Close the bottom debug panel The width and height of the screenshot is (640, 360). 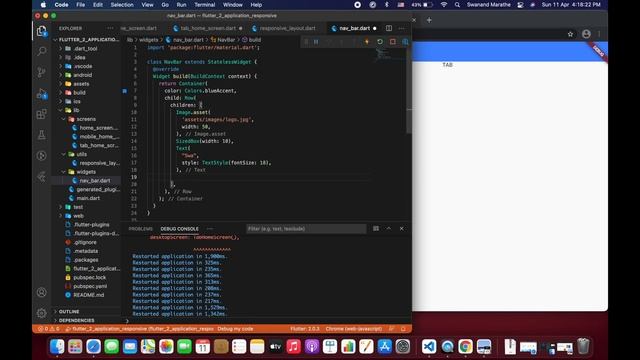(402, 229)
